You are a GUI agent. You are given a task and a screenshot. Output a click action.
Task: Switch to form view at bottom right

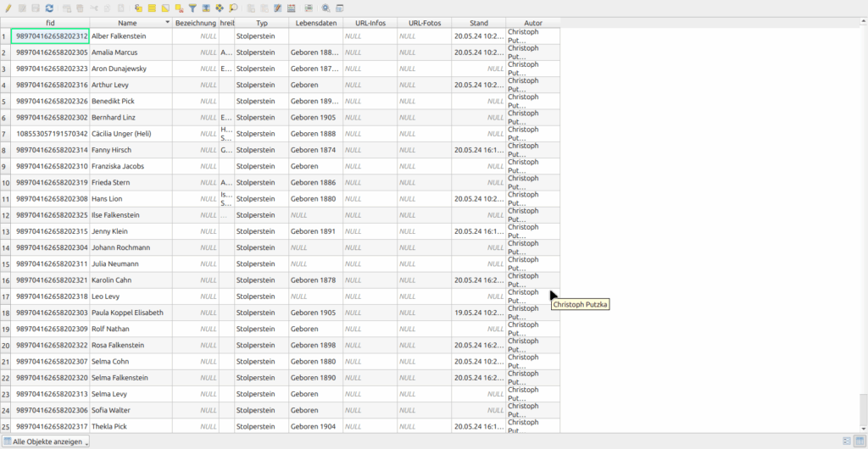(x=846, y=441)
